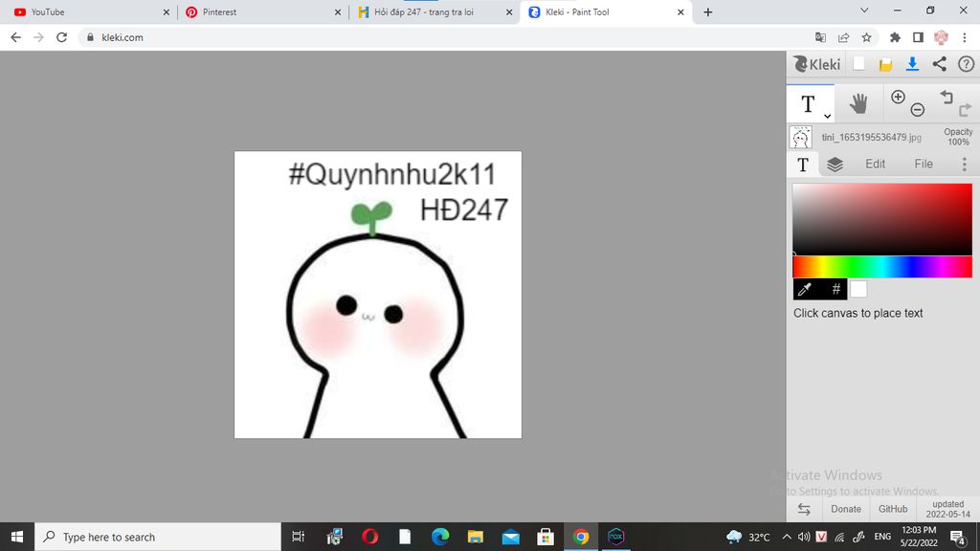The height and width of the screenshot is (551, 980).
Task: Pick a shade in the saturation color field
Action: click(x=882, y=219)
